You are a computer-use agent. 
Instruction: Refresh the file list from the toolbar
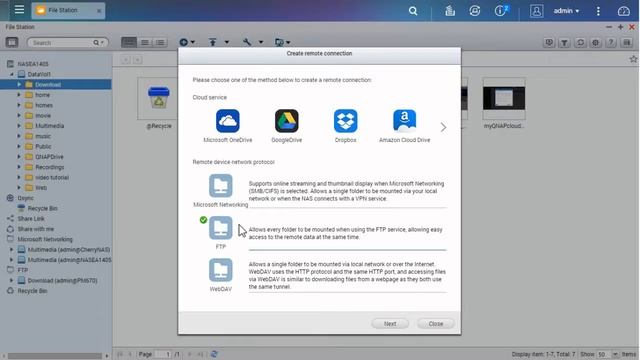click(580, 42)
